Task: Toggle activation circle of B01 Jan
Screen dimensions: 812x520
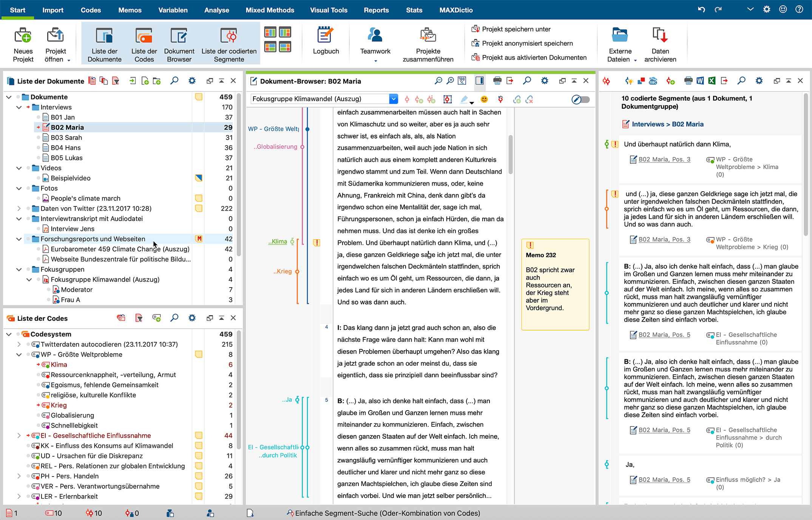Action: [x=39, y=118]
